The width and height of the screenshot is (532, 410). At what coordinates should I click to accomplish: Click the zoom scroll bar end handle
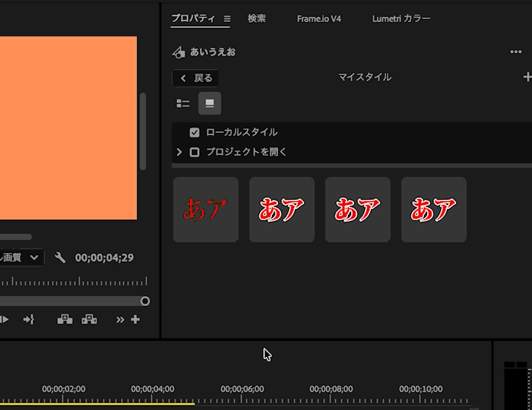point(145,301)
